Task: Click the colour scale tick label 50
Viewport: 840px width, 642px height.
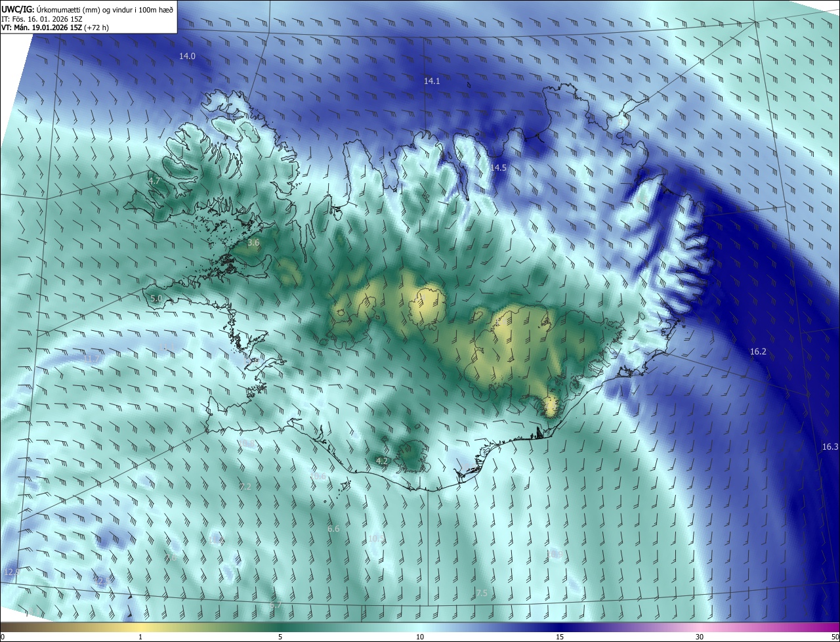Action: tap(835, 637)
